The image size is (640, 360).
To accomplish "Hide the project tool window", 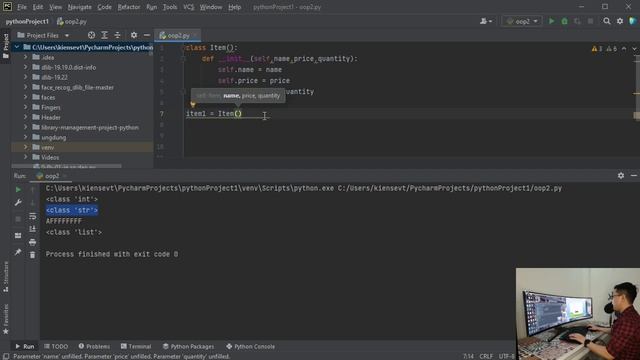I will pyautogui.click(x=147, y=36).
